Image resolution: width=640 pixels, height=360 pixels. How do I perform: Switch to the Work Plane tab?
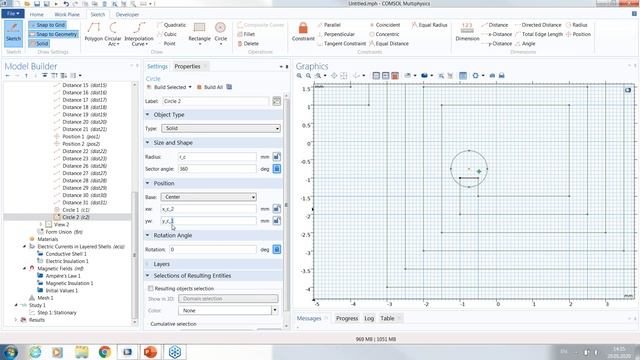pos(67,15)
